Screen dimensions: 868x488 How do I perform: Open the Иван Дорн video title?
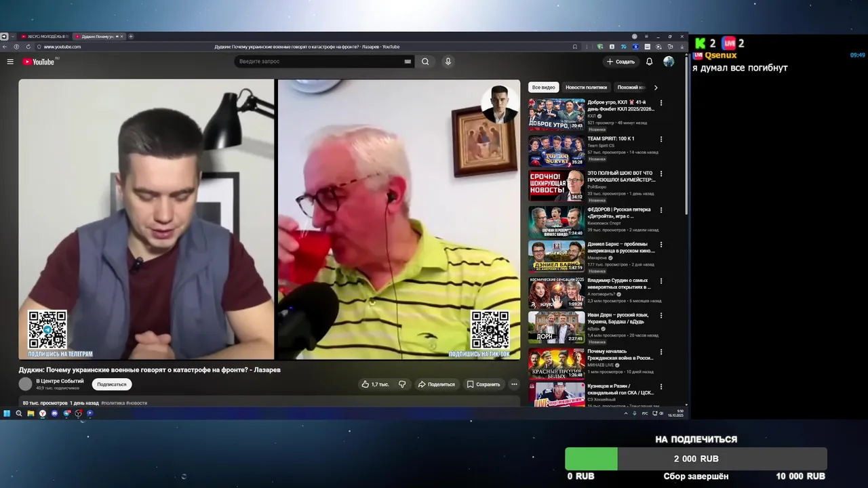(x=618, y=318)
